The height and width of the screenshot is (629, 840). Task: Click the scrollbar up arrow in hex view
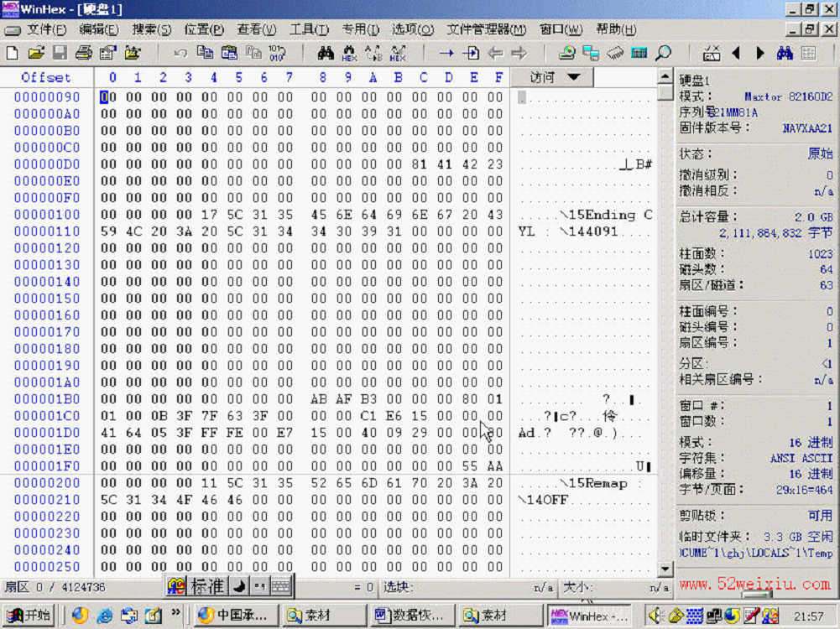tap(665, 76)
